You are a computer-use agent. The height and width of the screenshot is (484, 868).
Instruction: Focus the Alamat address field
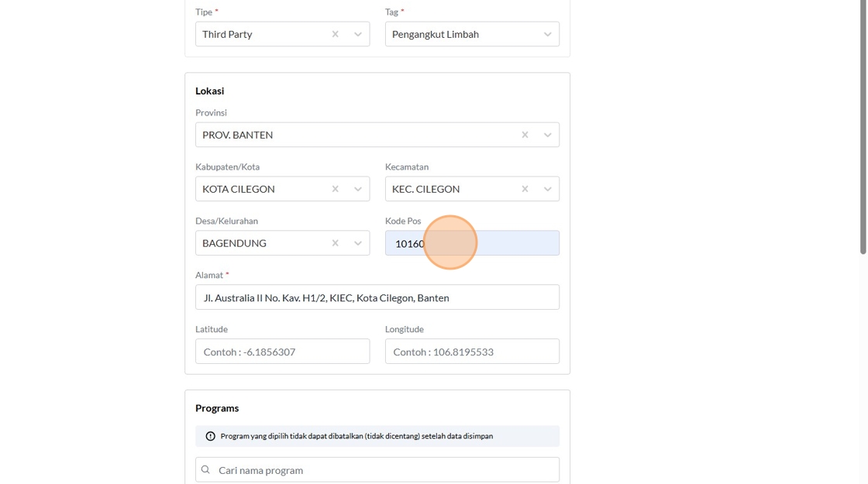point(377,297)
